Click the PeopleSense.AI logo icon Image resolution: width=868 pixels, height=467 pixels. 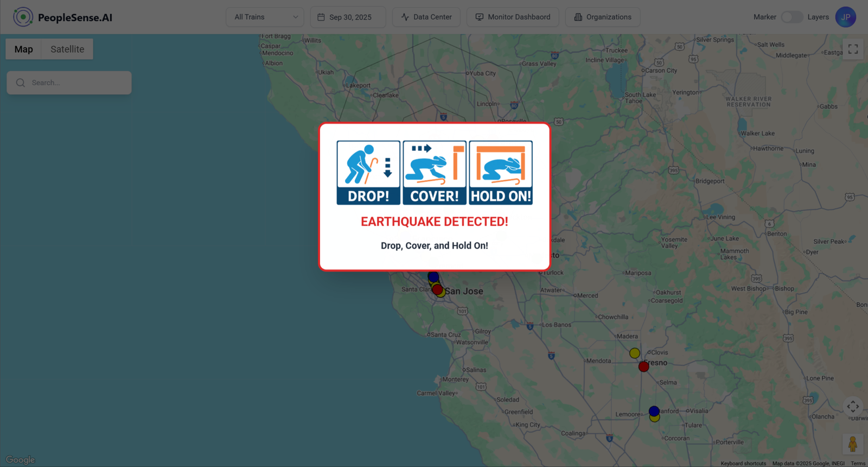[x=23, y=17]
